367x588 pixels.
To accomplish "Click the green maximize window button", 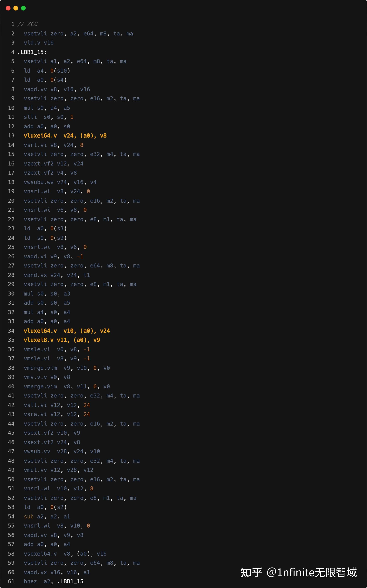I will click(23, 8).
